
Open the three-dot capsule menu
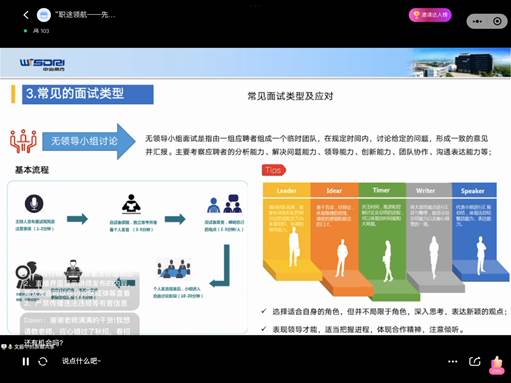click(x=477, y=21)
